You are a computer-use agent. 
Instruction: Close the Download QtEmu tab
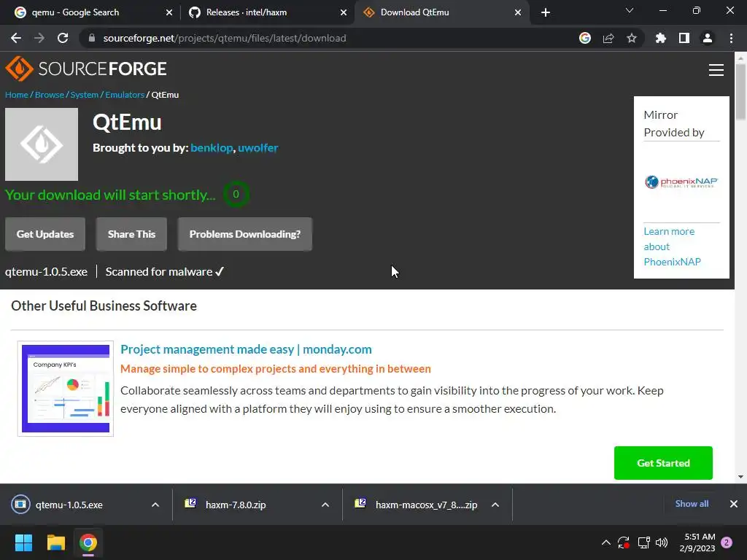pyautogui.click(x=518, y=12)
